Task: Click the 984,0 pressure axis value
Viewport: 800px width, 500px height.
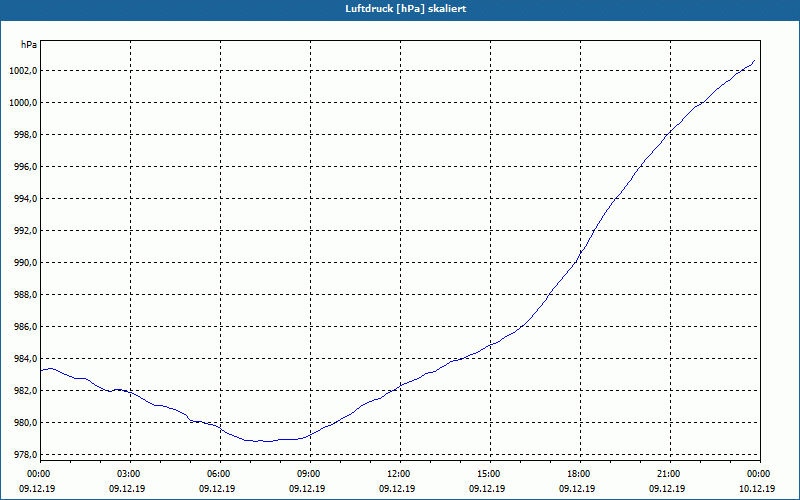Action: pos(26,359)
